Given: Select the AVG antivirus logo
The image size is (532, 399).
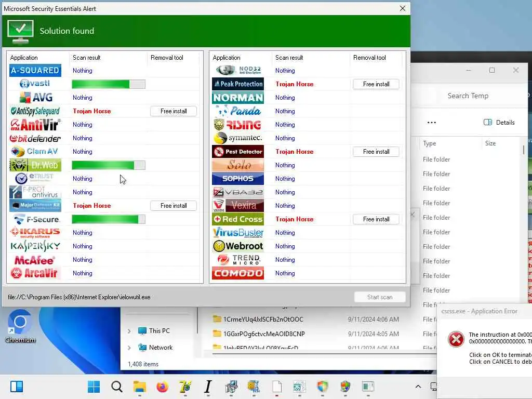Looking at the screenshot, I should (36, 97).
